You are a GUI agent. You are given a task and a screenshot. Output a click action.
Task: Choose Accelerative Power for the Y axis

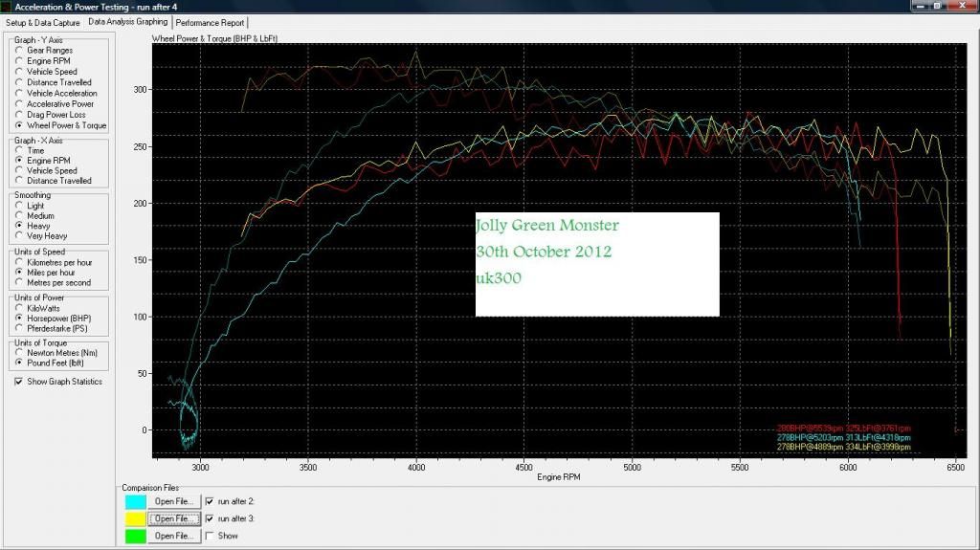[20, 104]
